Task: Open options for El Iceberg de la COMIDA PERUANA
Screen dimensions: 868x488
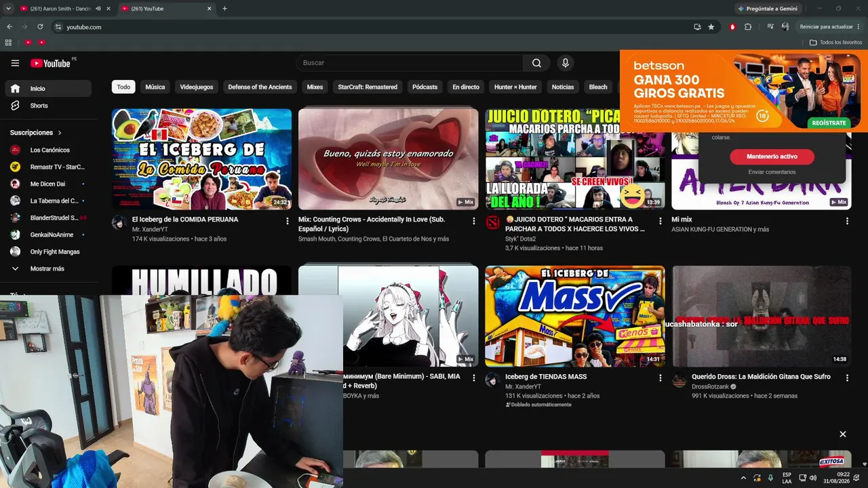Action: pos(287,221)
